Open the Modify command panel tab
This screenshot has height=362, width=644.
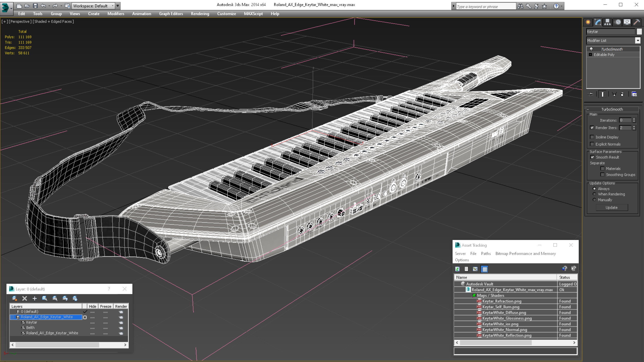(x=598, y=22)
